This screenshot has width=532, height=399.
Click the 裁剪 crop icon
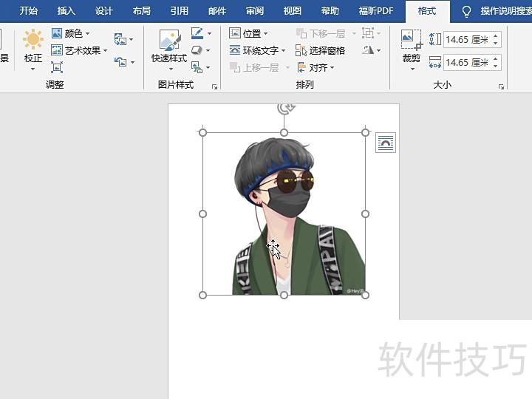pyautogui.click(x=411, y=41)
